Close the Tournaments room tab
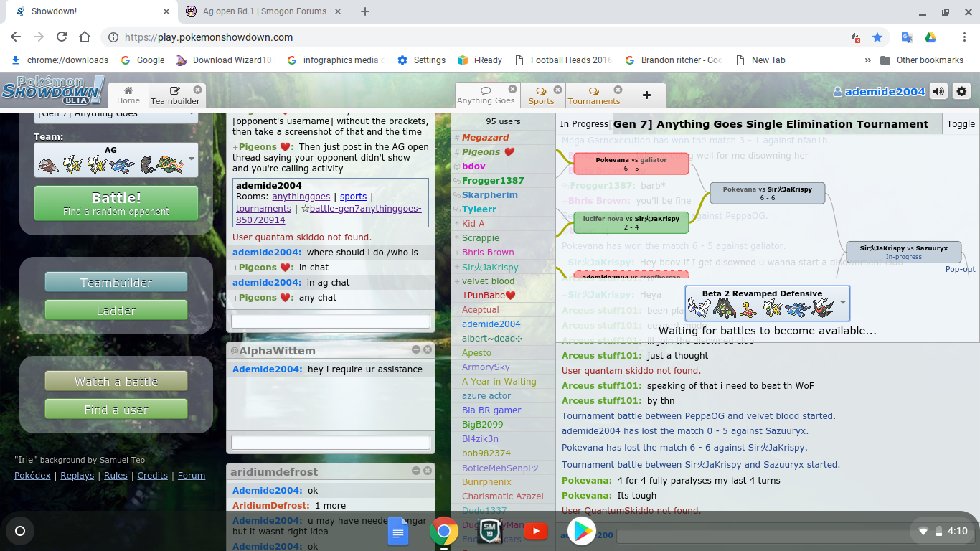This screenshot has height=551, width=980. click(616, 90)
